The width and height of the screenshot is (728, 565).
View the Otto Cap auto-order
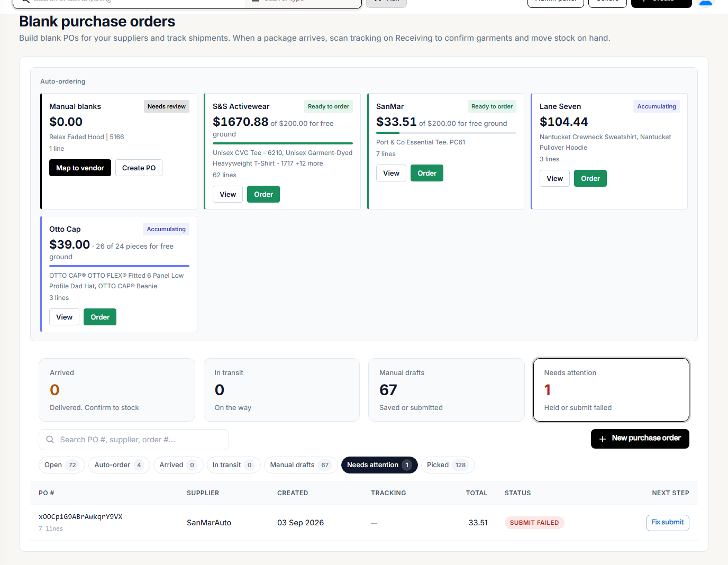tap(64, 317)
